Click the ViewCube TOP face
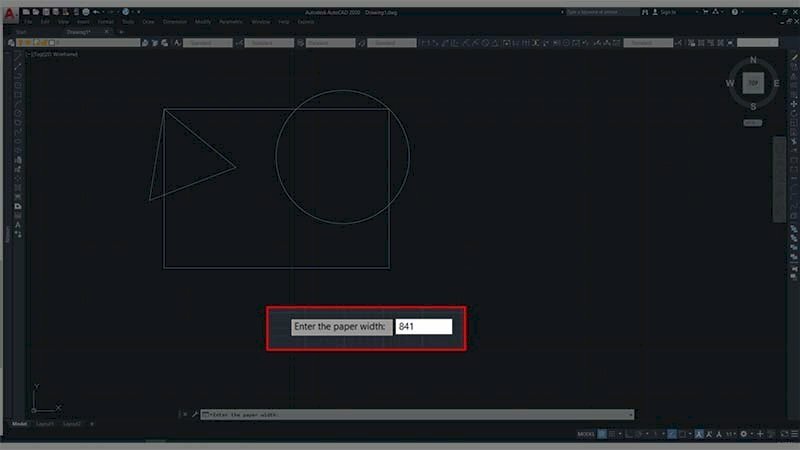Image resolution: width=800 pixels, height=450 pixels. (x=752, y=84)
